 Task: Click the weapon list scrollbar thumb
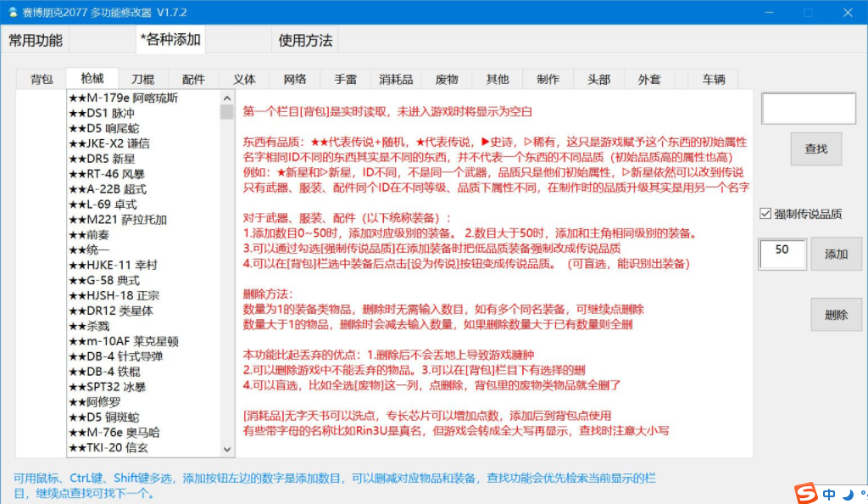point(227,112)
